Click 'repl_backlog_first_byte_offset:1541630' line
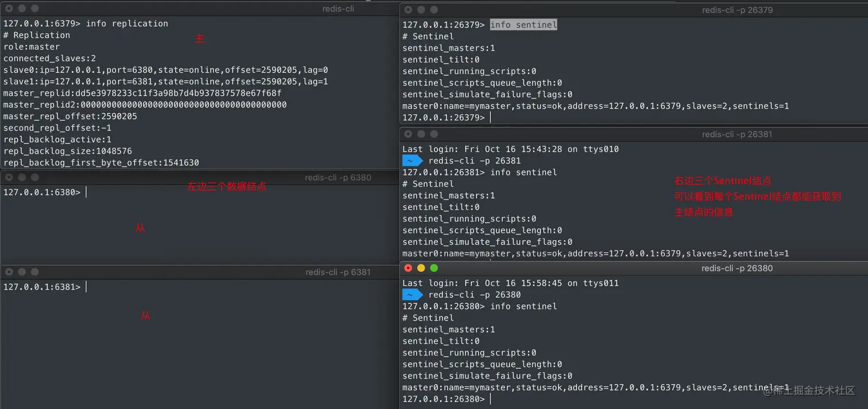Image resolution: width=868 pixels, height=409 pixels. pos(101,163)
